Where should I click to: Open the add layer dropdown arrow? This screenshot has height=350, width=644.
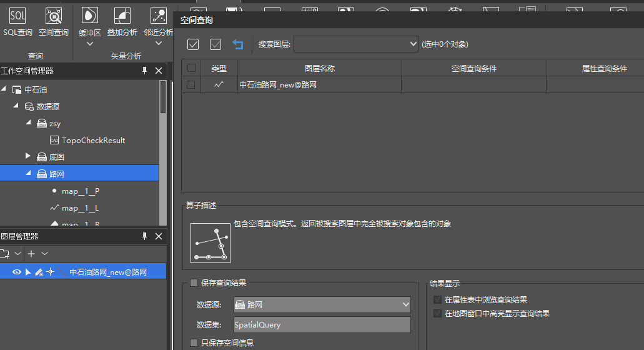click(45, 254)
